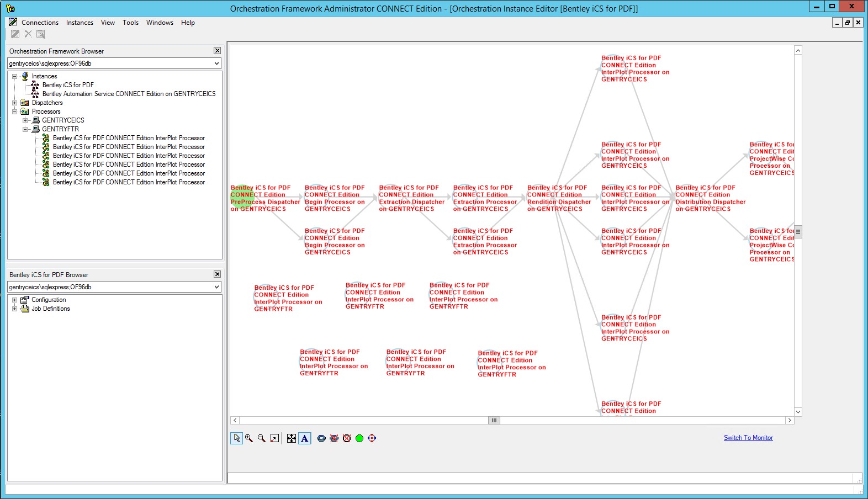
Task: Click the edit toolbar icon below Connections
Action: pyautogui.click(x=15, y=34)
